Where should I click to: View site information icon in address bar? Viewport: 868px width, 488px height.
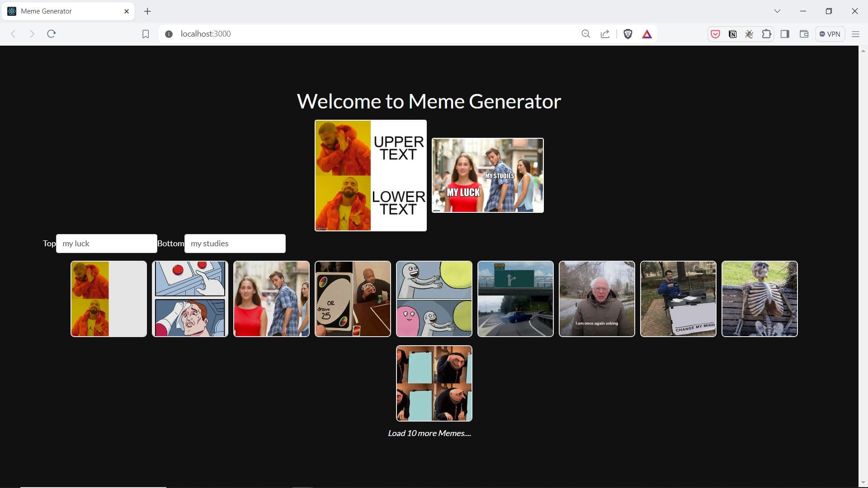169,34
